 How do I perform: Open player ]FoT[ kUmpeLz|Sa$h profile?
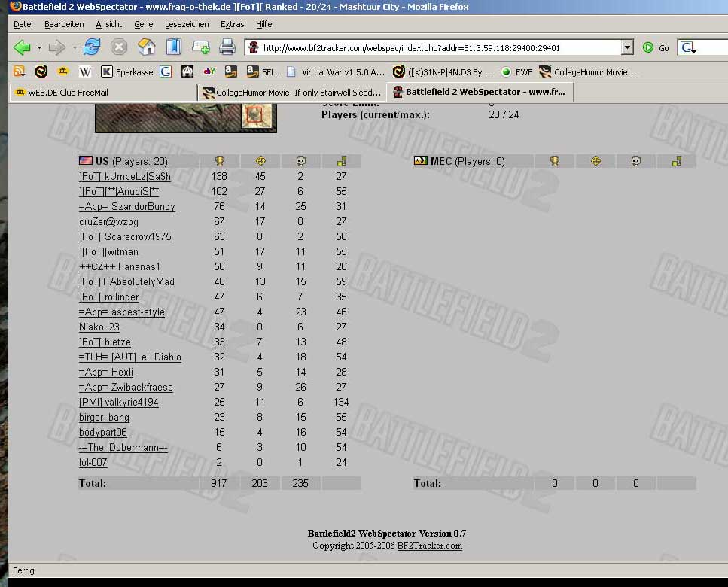(x=125, y=176)
